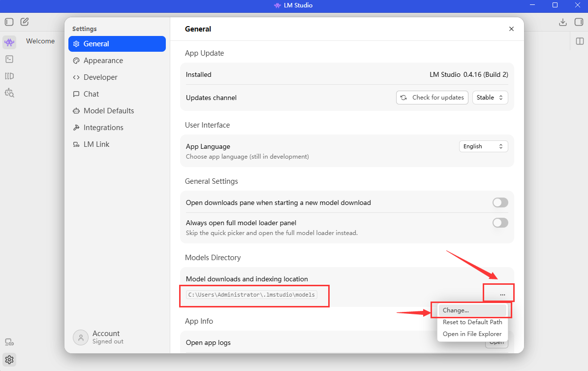Image resolution: width=588 pixels, height=371 pixels.
Task: Click the settings gear in bottom left
Action: coord(9,360)
